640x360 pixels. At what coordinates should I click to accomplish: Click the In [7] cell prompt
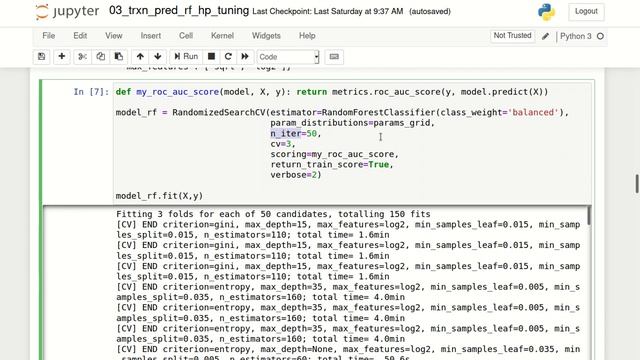[91, 92]
